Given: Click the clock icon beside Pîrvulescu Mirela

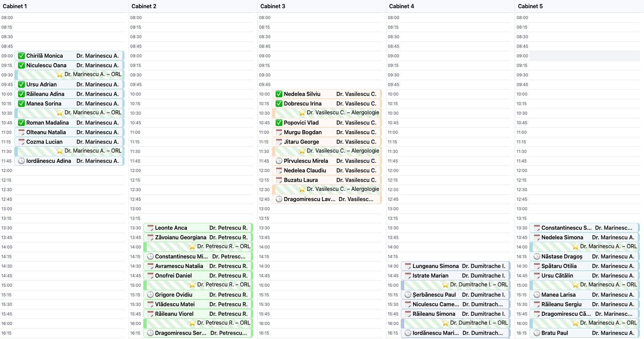Looking at the screenshot, I should (x=279, y=161).
